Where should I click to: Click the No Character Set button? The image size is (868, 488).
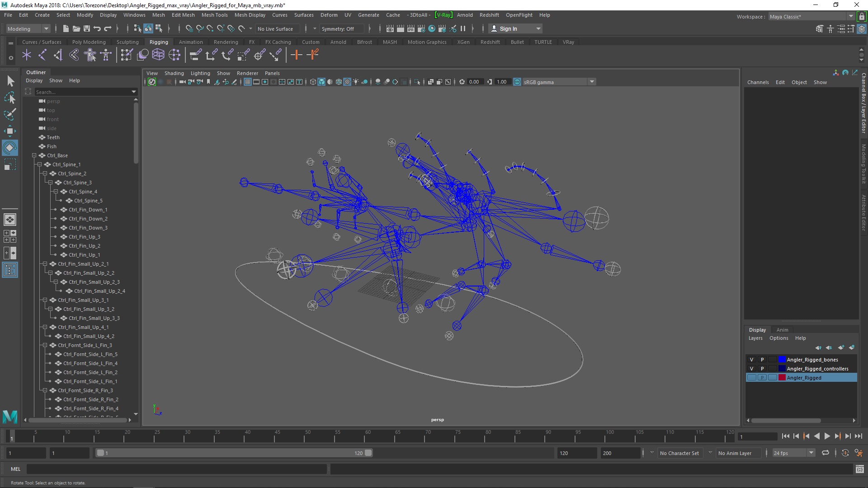(679, 453)
